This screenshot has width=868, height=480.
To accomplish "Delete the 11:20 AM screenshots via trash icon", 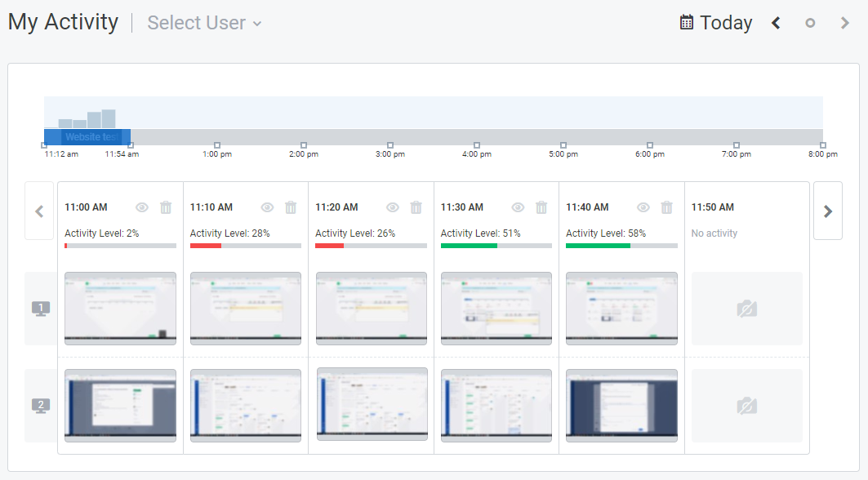I will click(x=416, y=207).
